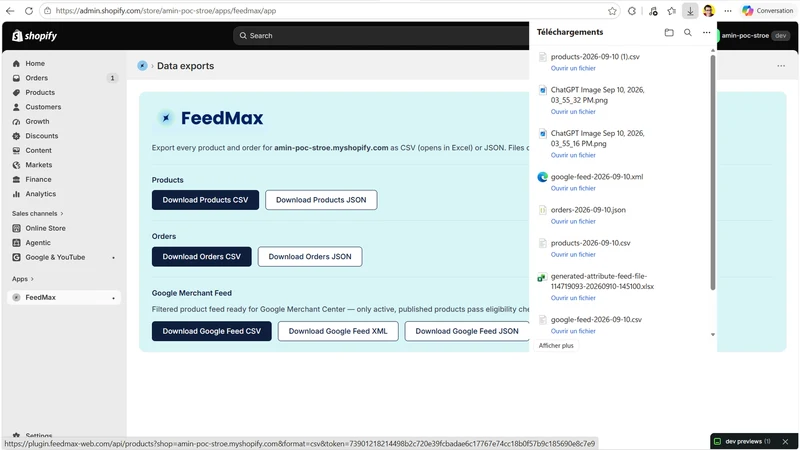Click the dev previews indicator

click(742, 442)
